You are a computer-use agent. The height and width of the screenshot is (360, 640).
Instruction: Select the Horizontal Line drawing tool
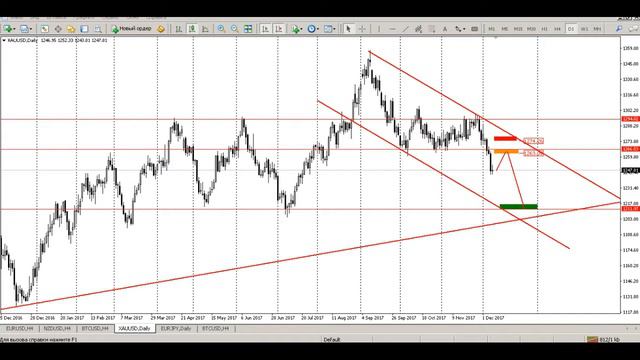click(x=392, y=29)
